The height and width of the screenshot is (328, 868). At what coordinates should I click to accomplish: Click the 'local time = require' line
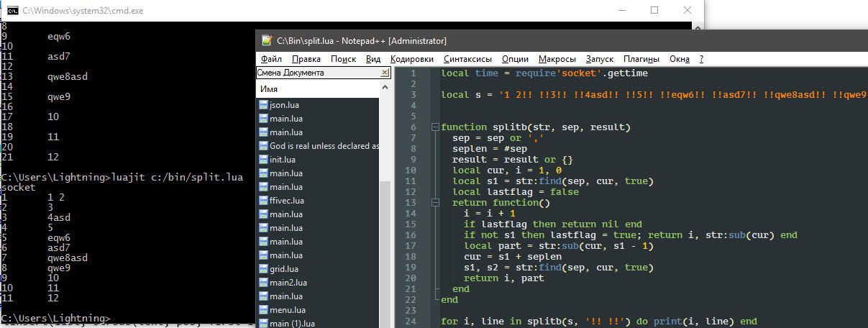544,73
